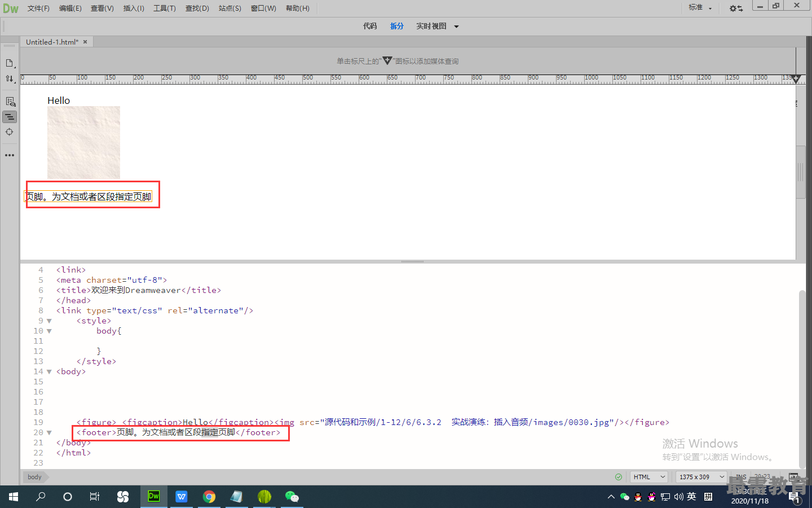The width and height of the screenshot is (812, 508).
Task: Open the 插入(I) menu
Action: tap(134, 8)
